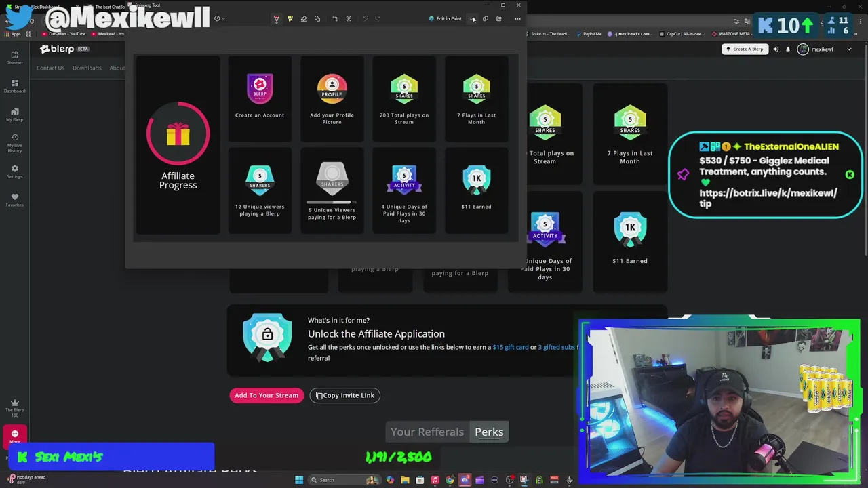The height and width of the screenshot is (488, 868).
Task: Open Blerp notifications bell
Action: coord(788,49)
